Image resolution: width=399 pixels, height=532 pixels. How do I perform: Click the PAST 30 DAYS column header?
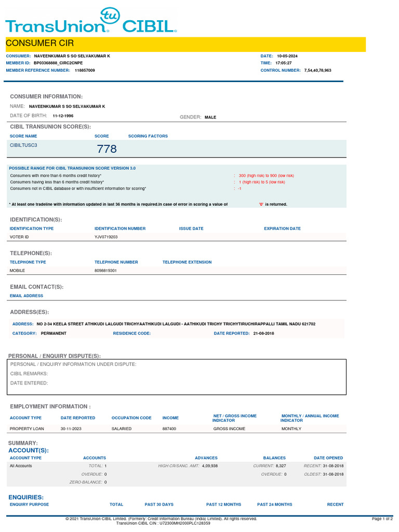[159, 504]
